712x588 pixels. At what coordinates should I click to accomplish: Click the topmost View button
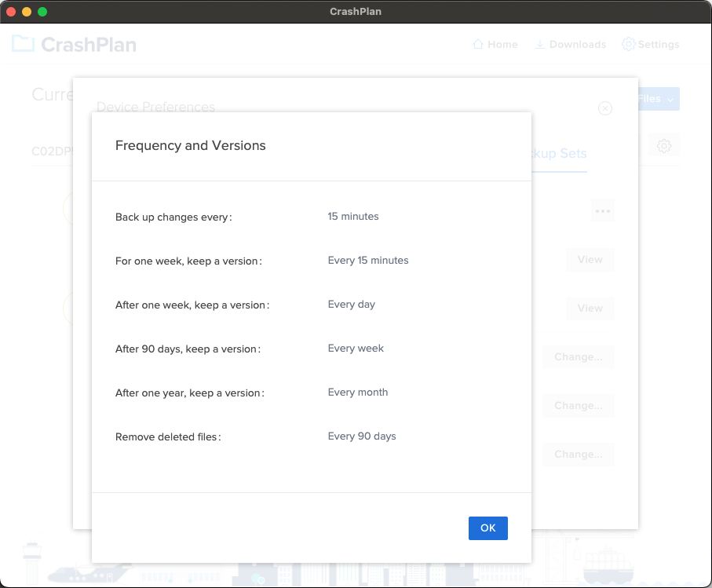590,260
